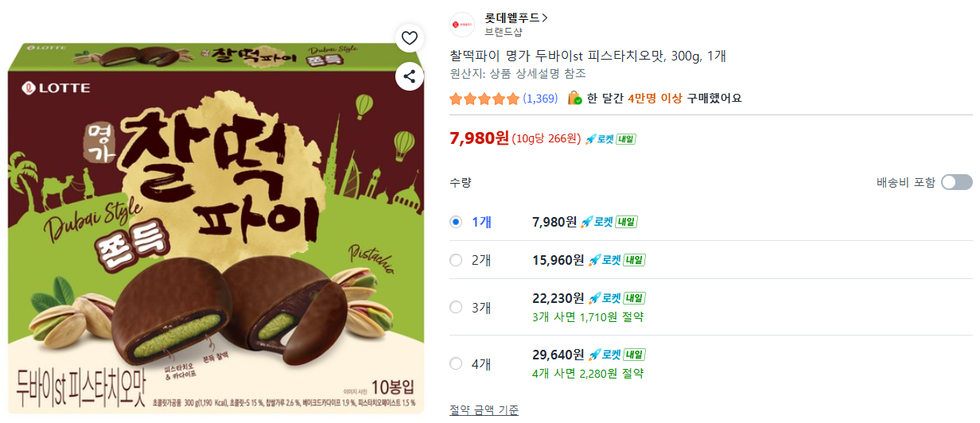
Task: Click the shopping bag purchase badge icon
Action: 574,98
